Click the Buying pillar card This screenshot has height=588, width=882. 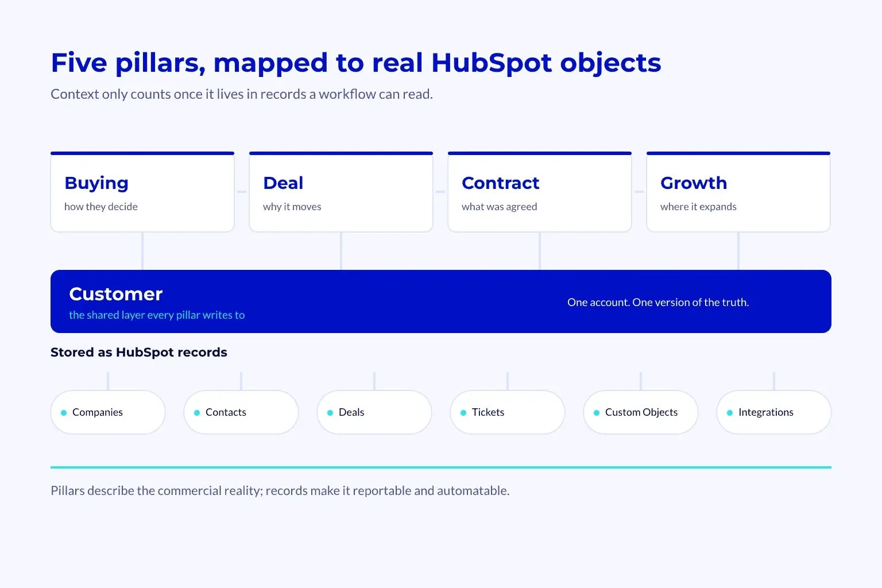click(142, 192)
